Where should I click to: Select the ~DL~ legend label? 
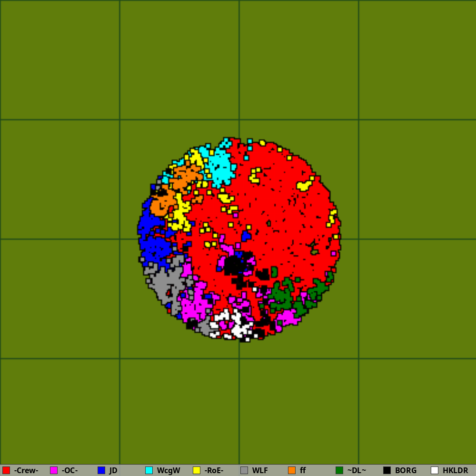[357, 471]
